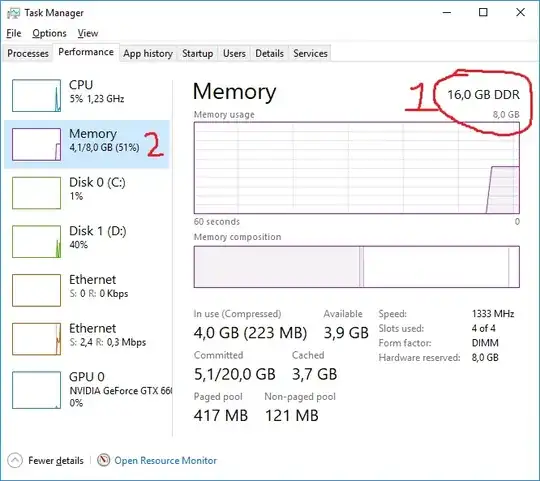Viewport: 540px width, 481px height.
Task: Open the File menu
Action: coord(14,33)
